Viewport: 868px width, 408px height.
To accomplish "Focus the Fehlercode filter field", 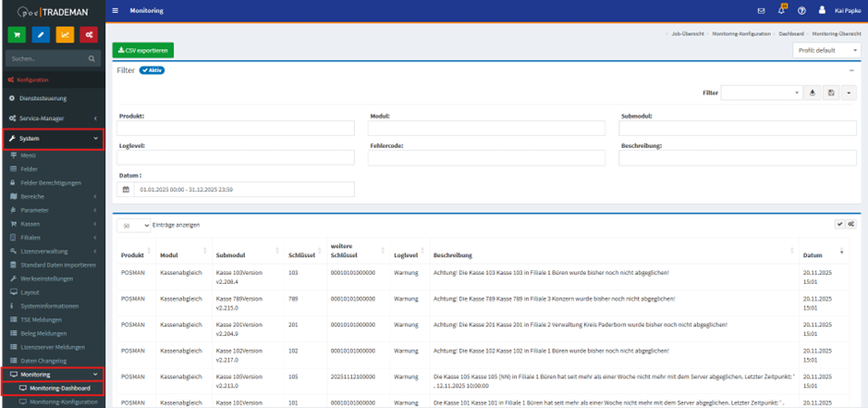I will click(x=486, y=158).
